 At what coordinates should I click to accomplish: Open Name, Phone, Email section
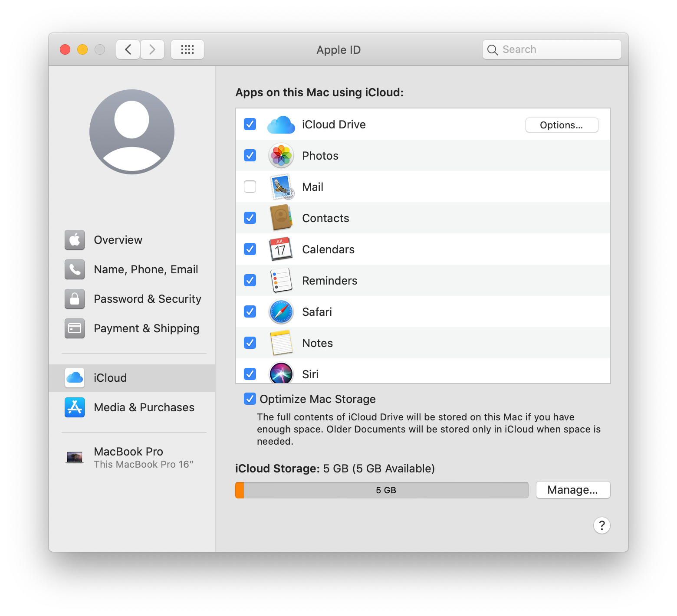132,269
